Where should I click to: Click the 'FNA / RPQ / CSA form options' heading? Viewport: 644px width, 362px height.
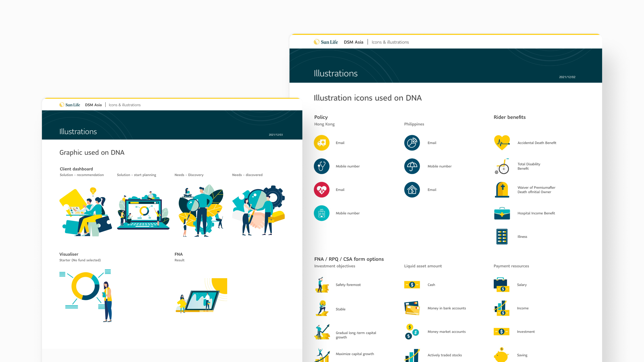tap(349, 259)
